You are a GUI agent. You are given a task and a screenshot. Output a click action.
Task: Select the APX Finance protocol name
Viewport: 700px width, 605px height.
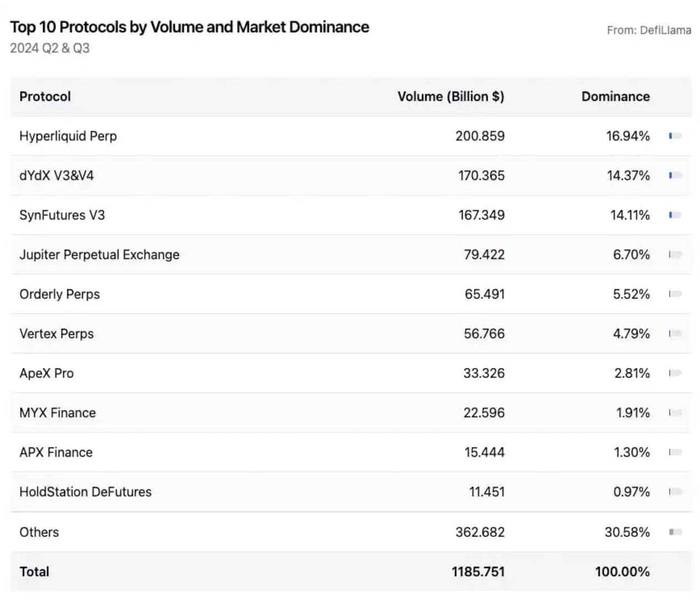pyautogui.click(x=56, y=453)
